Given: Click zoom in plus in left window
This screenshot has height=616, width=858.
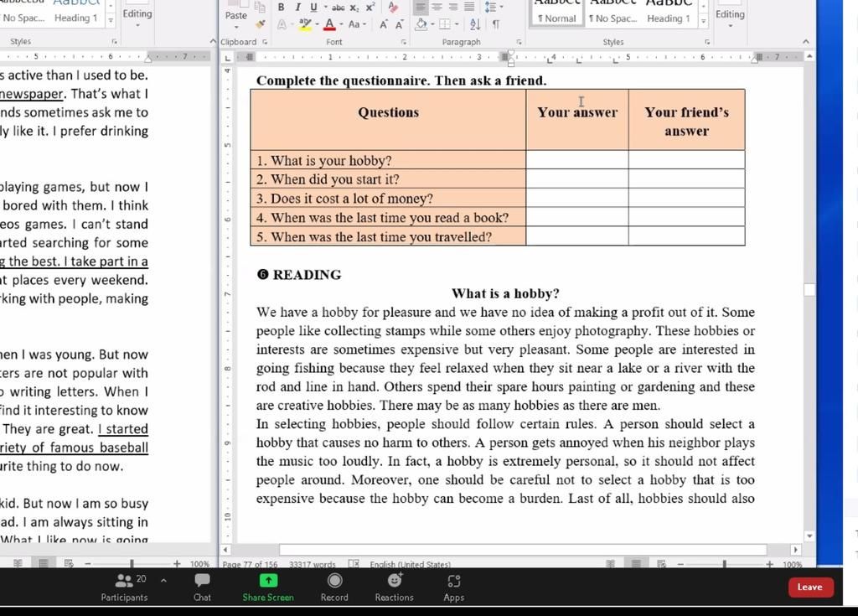Looking at the screenshot, I should (x=177, y=563).
